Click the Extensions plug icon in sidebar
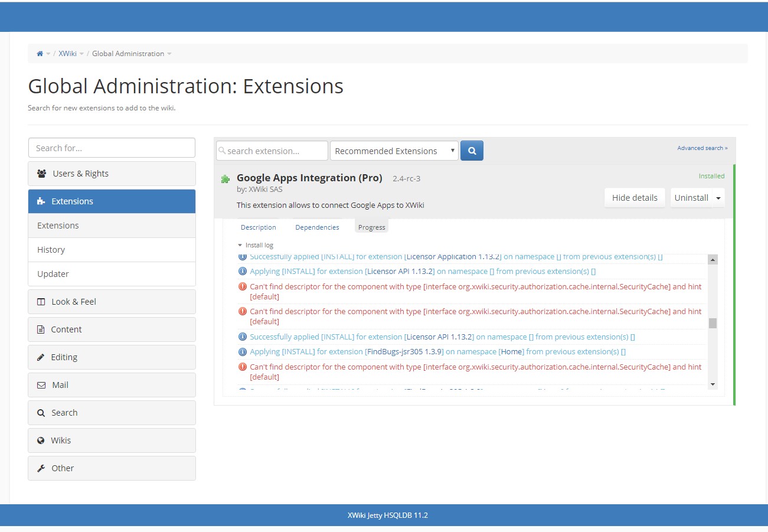 pos(42,201)
